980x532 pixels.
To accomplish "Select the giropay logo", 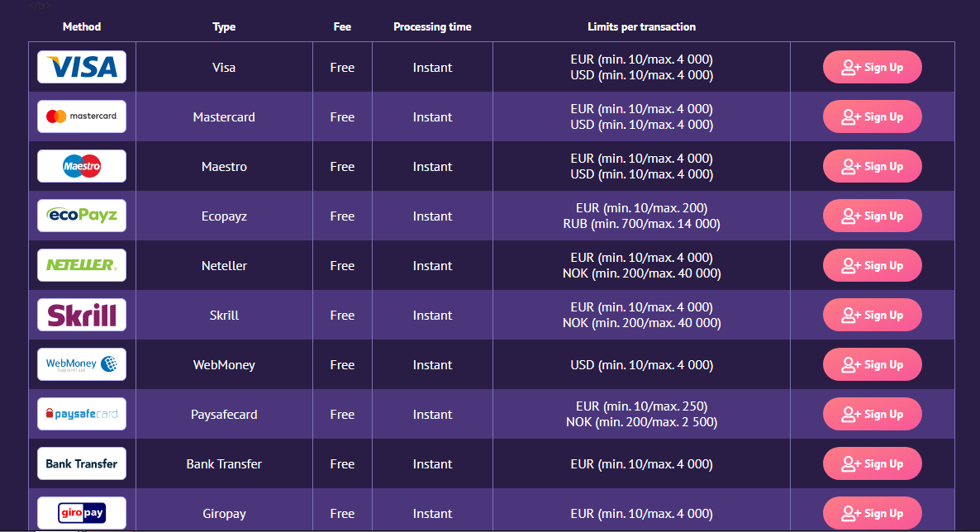I will tap(81, 513).
